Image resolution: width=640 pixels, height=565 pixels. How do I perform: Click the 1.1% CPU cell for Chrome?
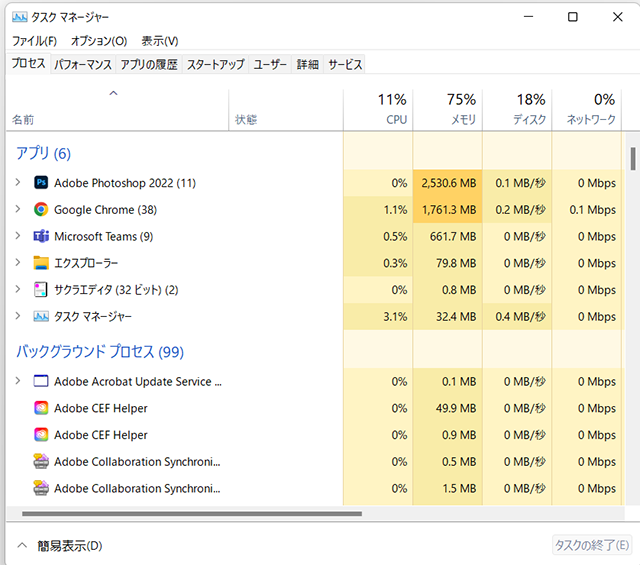coord(378,209)
